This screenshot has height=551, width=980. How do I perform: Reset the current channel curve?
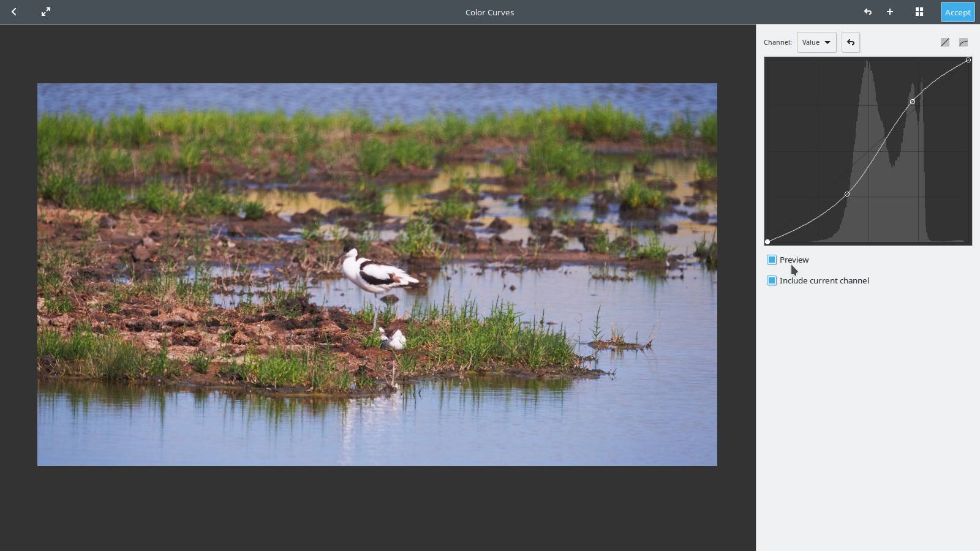[851, 42]
